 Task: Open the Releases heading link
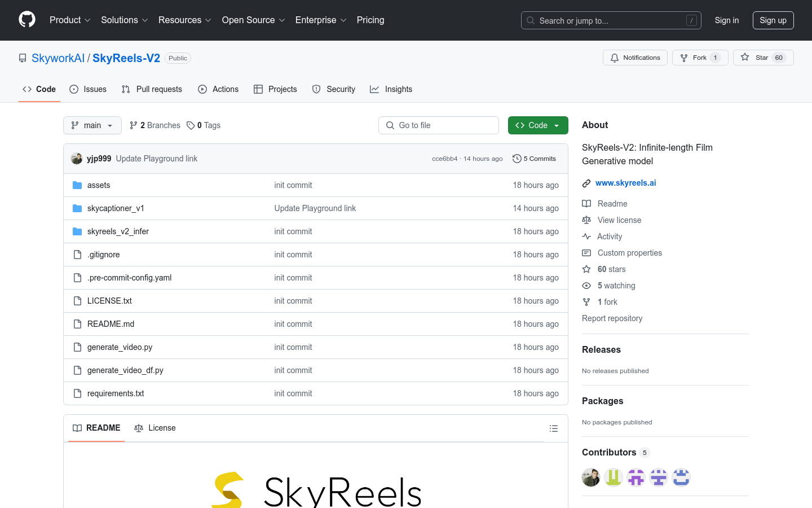click(601, 349)
